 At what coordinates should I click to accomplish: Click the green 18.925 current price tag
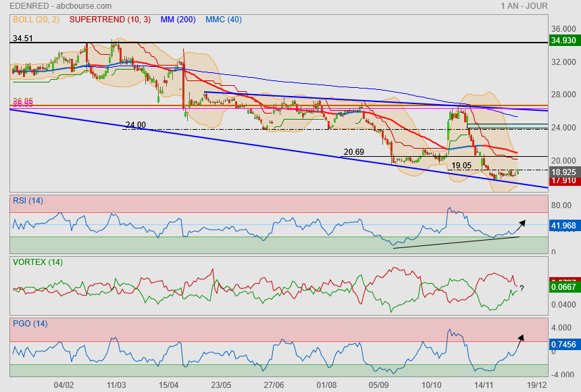tap(563, 173)
